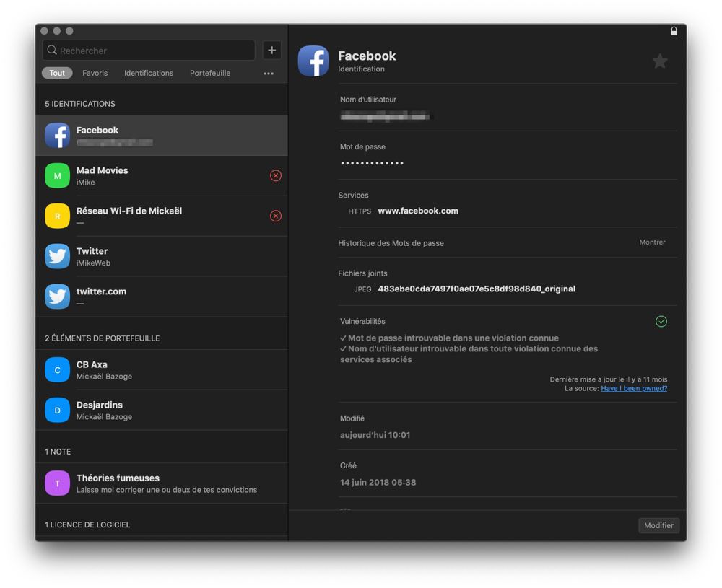The width and height of the screenshot is (722, 588).
Task: Toggle the favorite star for Facebook
Action: (x=660, y=61)
